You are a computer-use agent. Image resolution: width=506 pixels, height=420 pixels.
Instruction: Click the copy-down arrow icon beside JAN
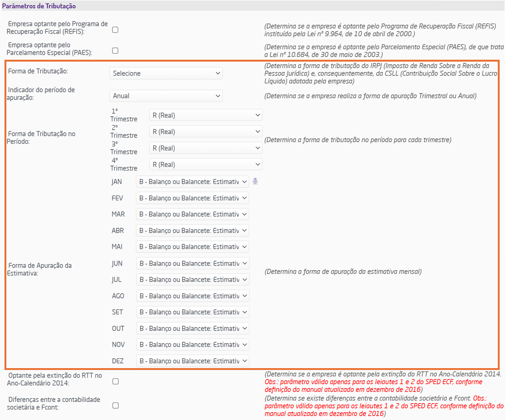click(x=255, y=181)
